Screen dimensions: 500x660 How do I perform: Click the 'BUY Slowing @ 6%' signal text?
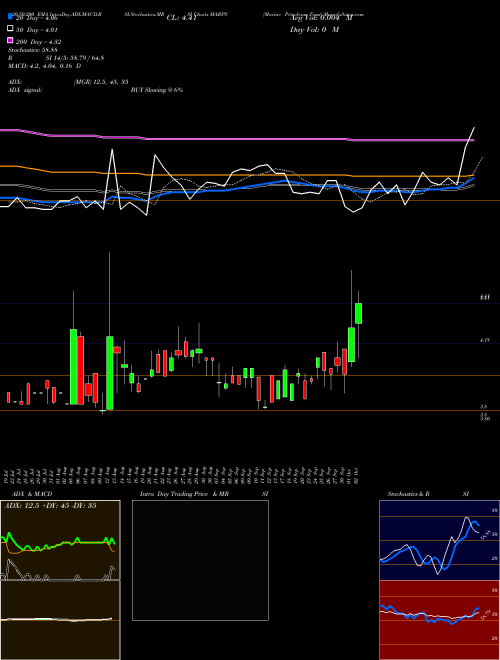tap(157, 90)
